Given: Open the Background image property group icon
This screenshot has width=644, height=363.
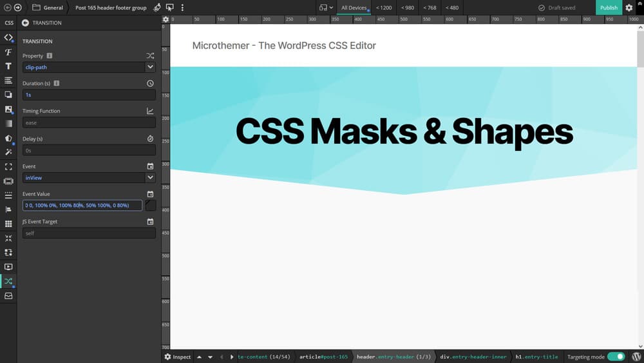Looking at the screenshot, I should (x=8, y=109).
